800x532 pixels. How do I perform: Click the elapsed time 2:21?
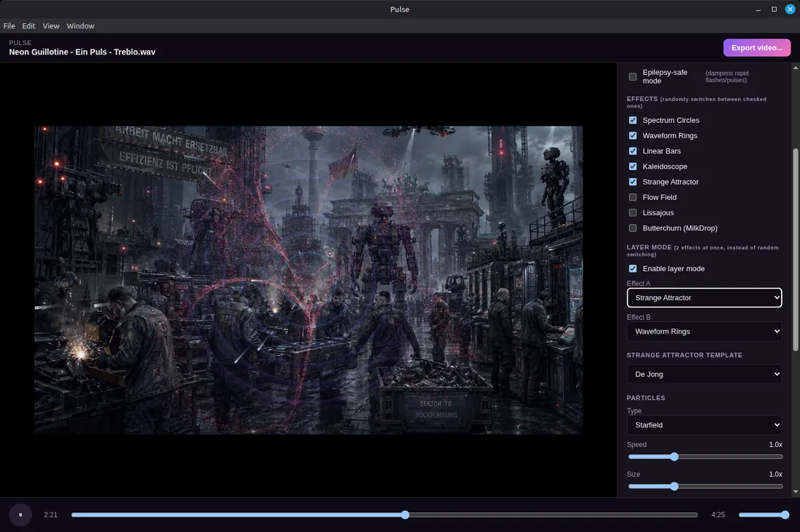tap(50, 515)
